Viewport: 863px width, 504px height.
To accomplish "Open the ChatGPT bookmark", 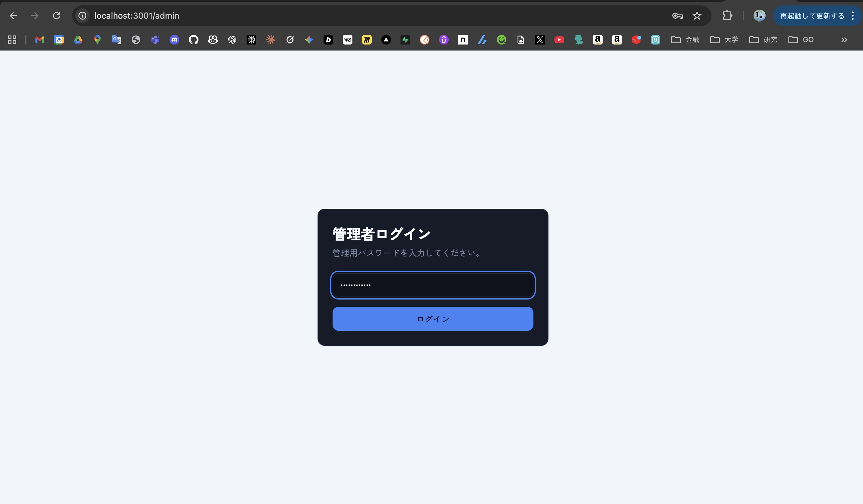I will (x=232, y=39).
